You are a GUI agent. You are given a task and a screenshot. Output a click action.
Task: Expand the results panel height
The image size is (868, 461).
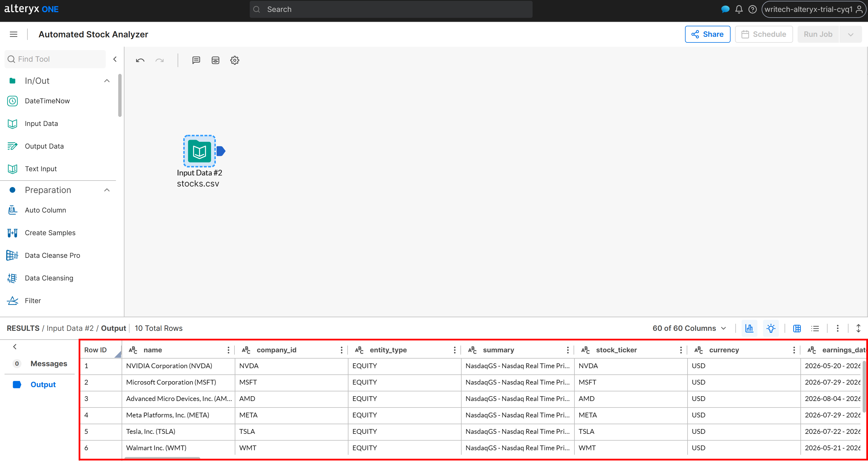point(859,328)
